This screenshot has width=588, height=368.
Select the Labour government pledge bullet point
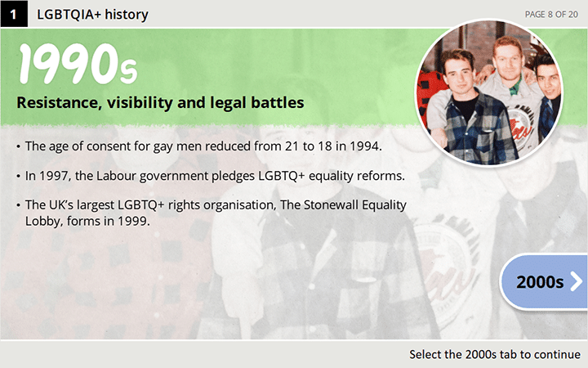click(211, 176)
